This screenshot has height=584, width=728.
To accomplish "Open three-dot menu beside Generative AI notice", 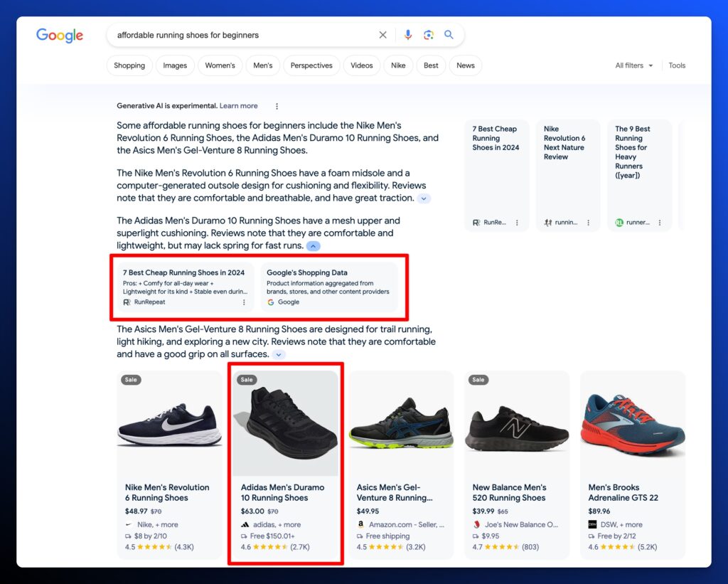I will click(x=277, y=106).
